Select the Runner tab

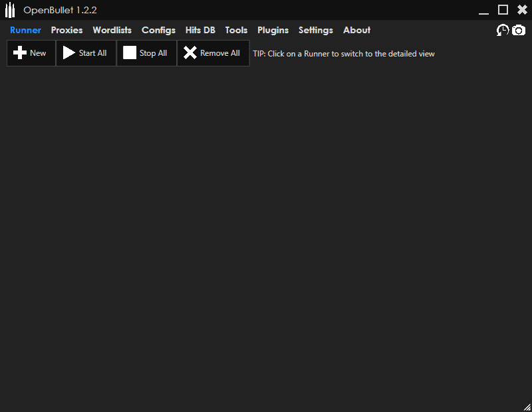(25, 30)
